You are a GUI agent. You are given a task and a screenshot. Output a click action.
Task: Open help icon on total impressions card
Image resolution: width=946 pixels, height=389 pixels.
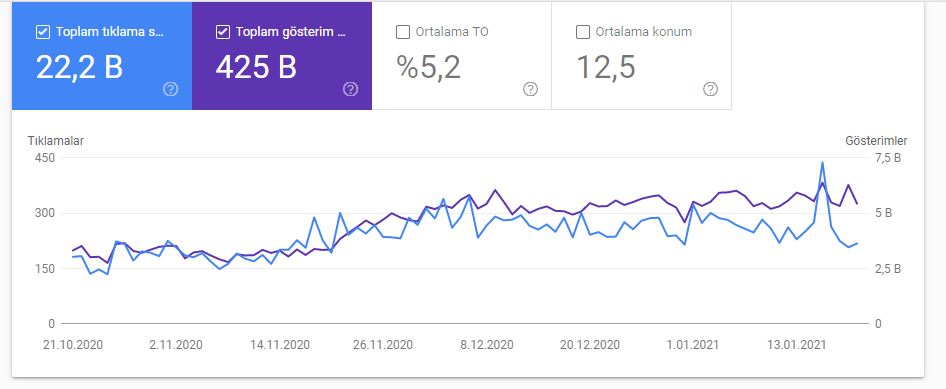tap(351, 90)
